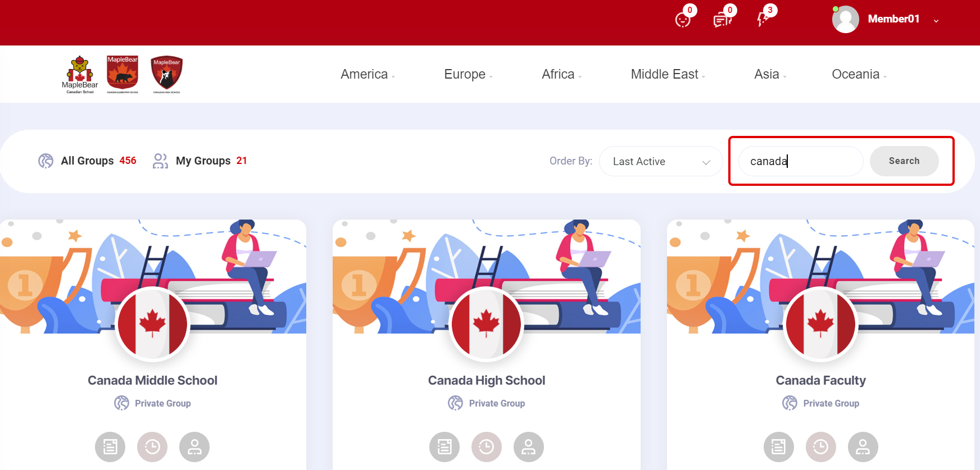The height and width of the screenshot is (470, 980).
Task: Expand the America region menu
Action: [x=367, y=74]
